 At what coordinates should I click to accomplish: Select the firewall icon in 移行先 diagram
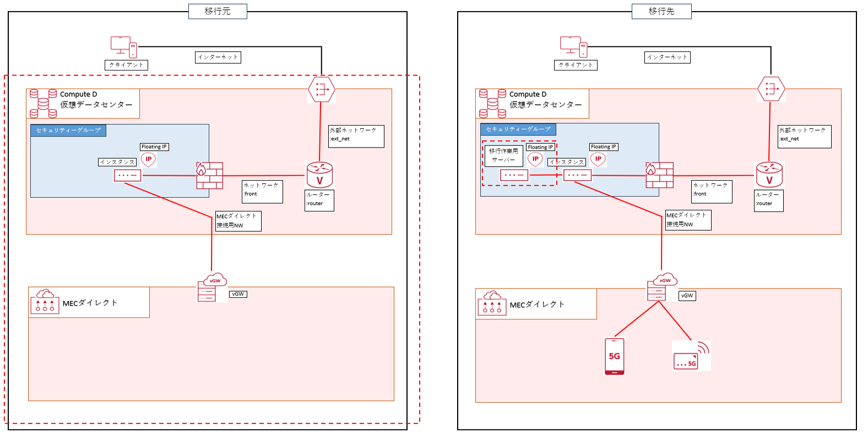click(659, 175)
